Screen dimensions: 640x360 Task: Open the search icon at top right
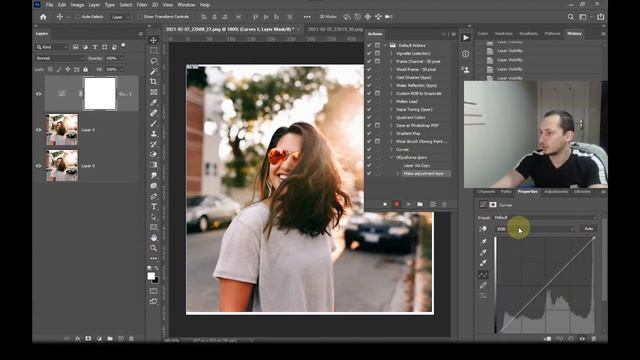click(x=571, y=17)
